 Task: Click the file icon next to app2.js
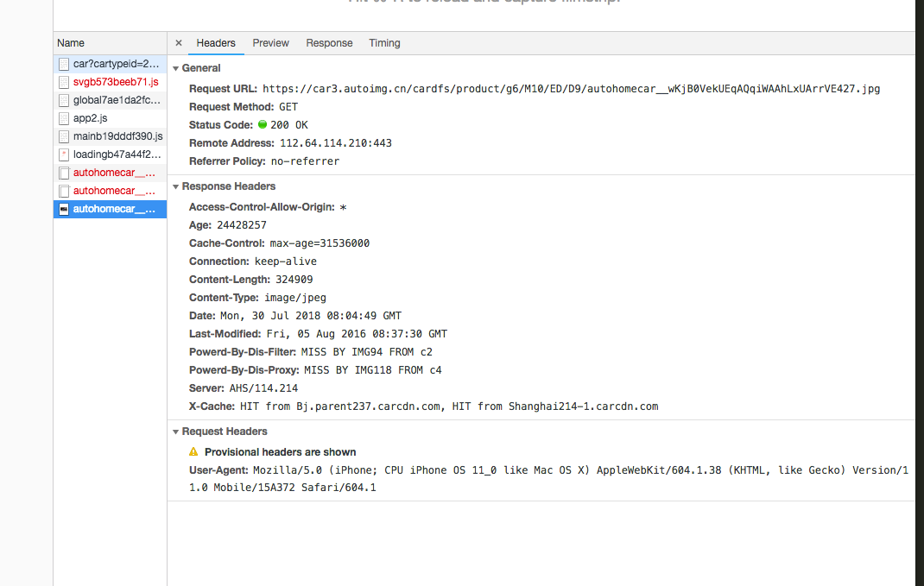(63, 118)
